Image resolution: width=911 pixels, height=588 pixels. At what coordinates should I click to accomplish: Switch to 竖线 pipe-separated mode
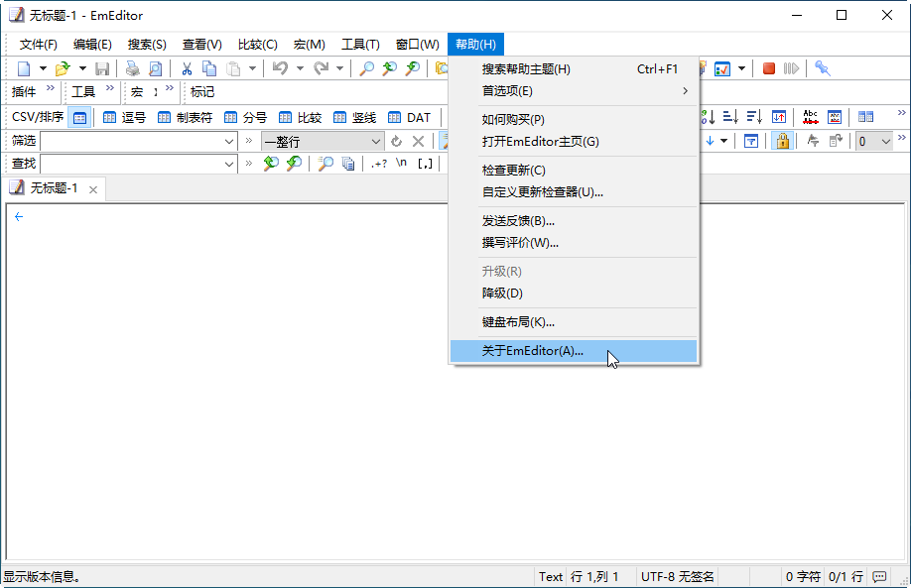[x=354, y=117]
